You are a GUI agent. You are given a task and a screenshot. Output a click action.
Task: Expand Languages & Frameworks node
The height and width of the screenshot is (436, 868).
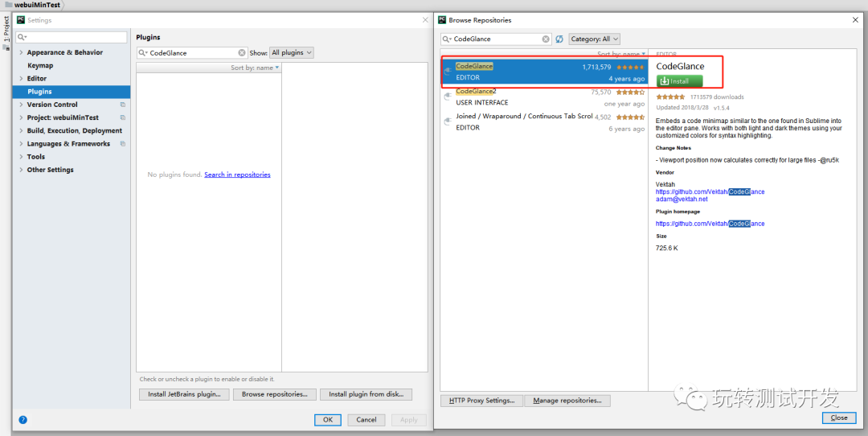coord(21,143)
